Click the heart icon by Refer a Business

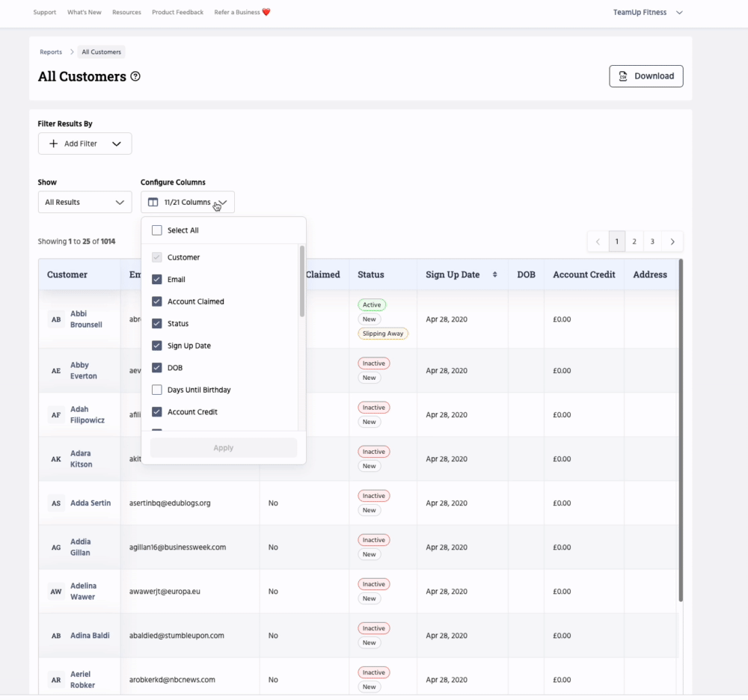coord(266,12)
